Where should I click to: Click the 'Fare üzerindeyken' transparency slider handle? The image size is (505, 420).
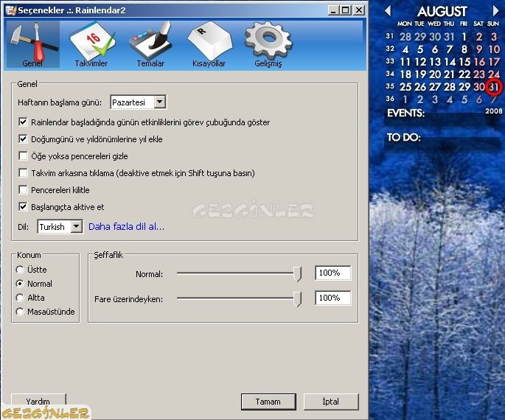[x=297, y=299]
